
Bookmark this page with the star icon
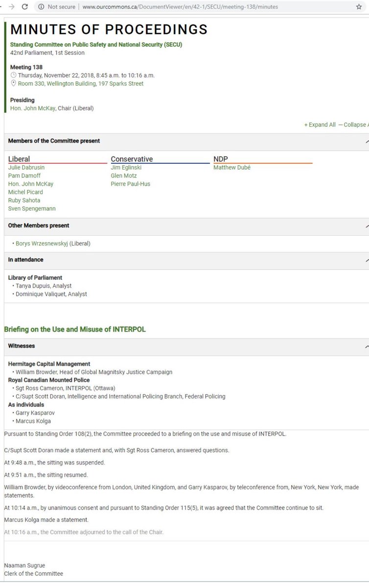pyautogui.click(x=359, y=7)
